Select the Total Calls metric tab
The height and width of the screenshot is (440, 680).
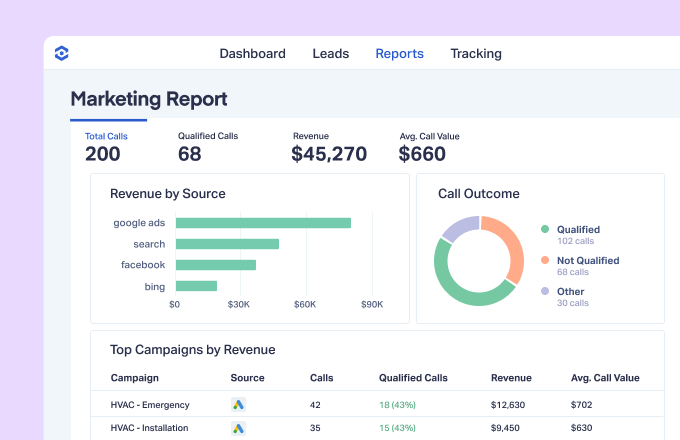point(106,148)
